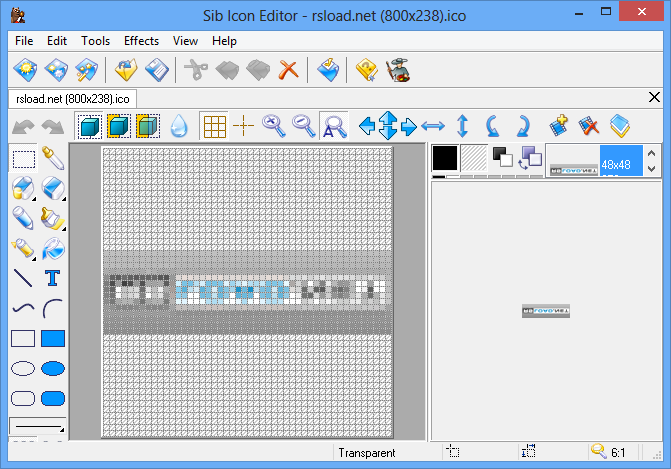
Task: Open the File menu
Action: [24, 41]
